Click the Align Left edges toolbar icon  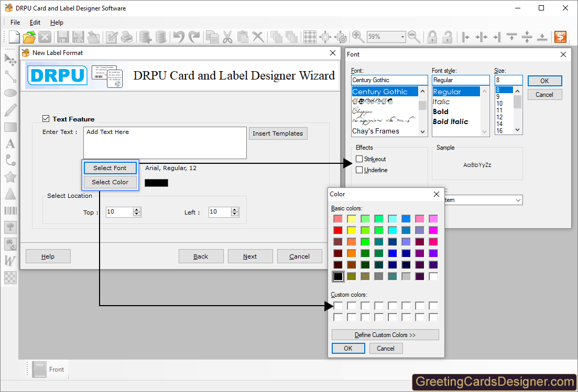pos(466,37)
